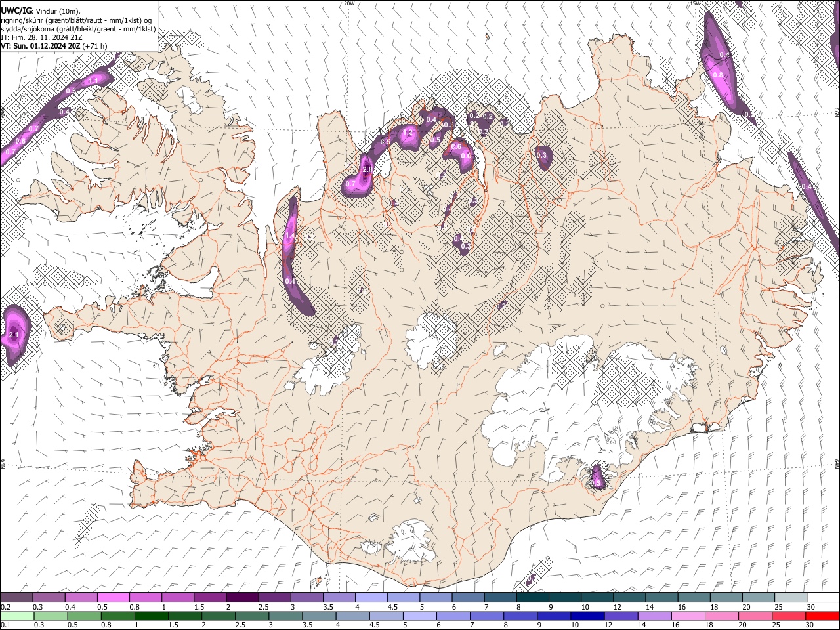840x630 pixels.
Task: Click the 15W longitude label
Action: pos(695,3)
